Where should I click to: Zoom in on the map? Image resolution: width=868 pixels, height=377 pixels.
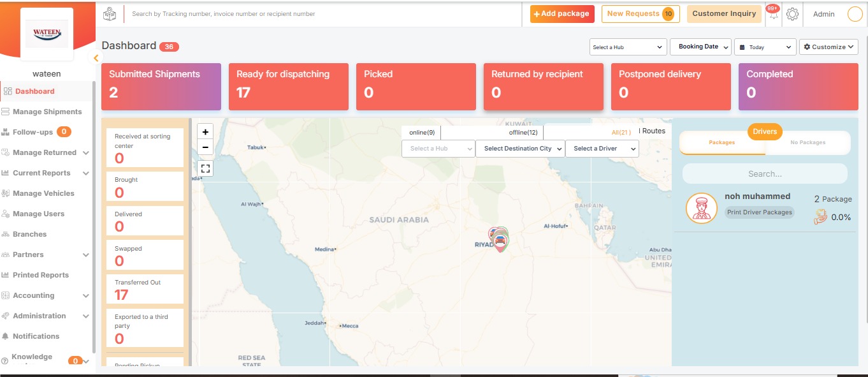click(205, 132)
